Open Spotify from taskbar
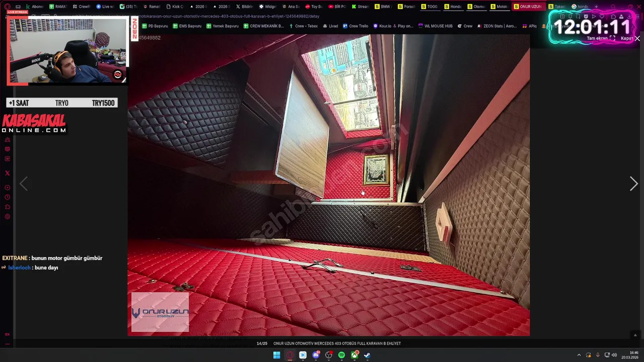The width and height of the screenshot is (644, 362). tap(342, 355)
